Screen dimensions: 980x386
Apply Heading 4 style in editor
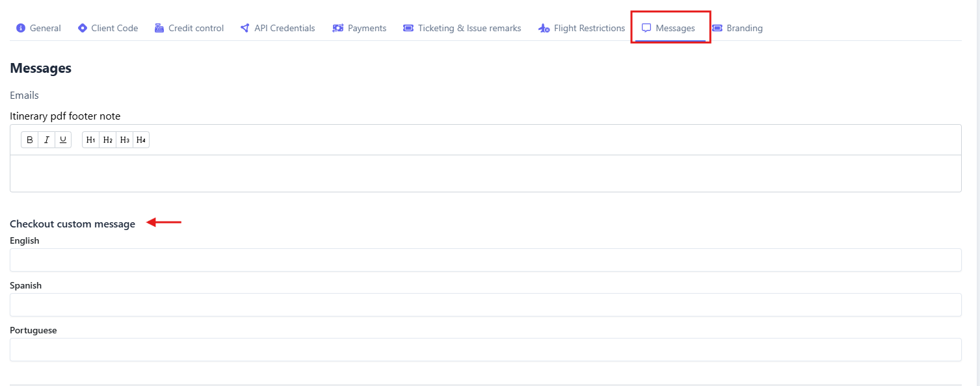pyautogui.click(x=141, y=140)
